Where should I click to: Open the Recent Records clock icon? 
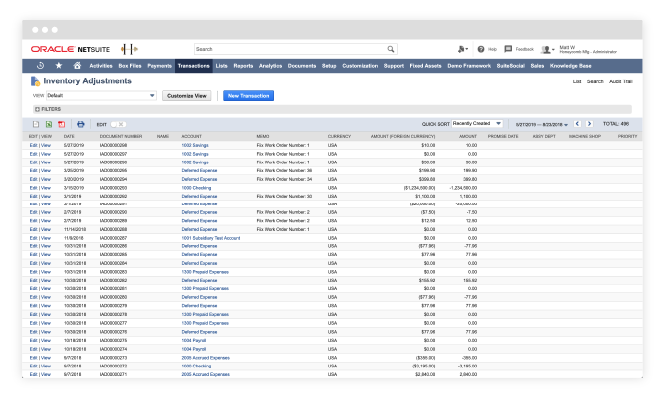41,66
